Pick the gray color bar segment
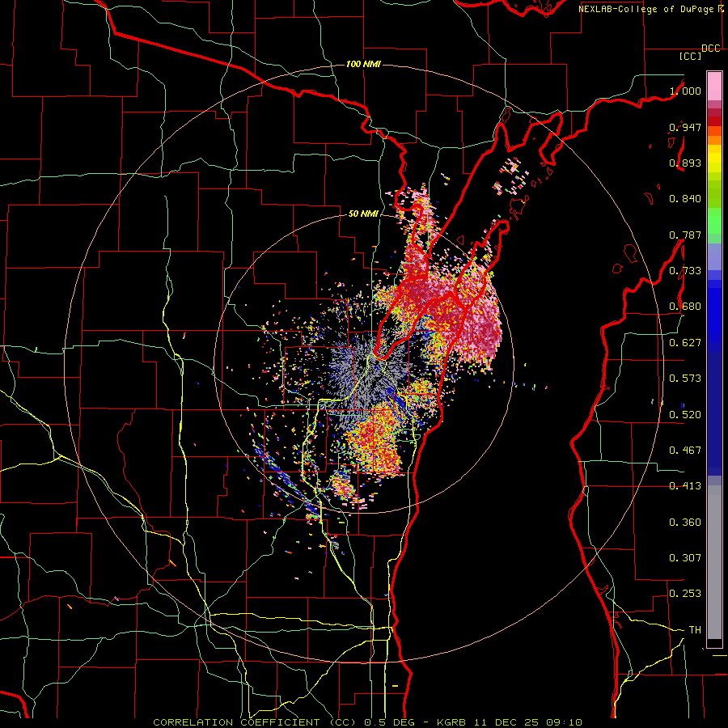This screenshot has width=728, height=728. 714,562
